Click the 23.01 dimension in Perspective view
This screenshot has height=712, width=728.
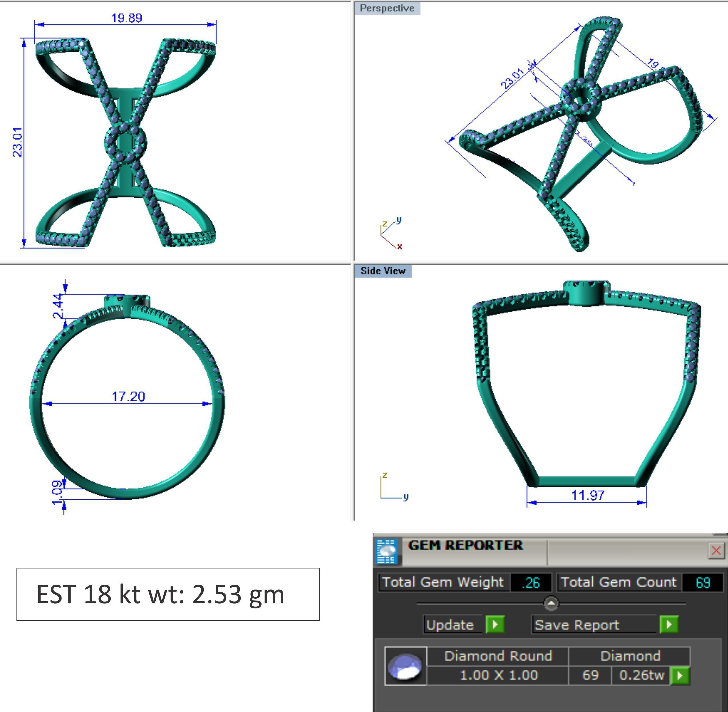512,79
